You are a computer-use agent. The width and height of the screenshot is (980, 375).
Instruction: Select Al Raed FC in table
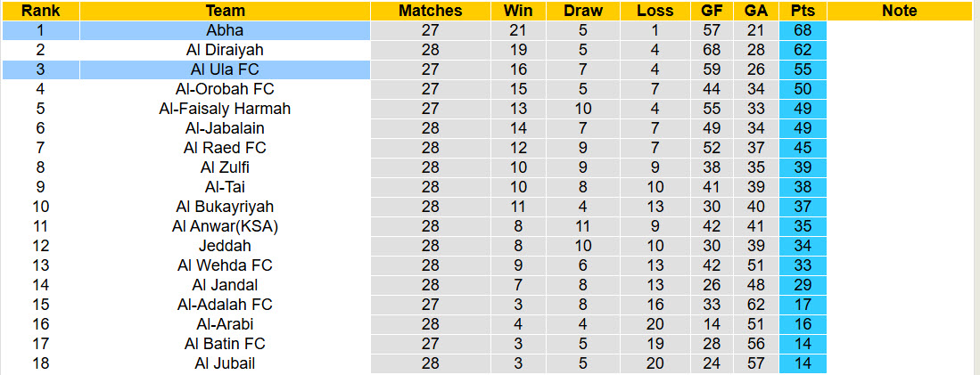pyautogui.click(x=225, y=148)
